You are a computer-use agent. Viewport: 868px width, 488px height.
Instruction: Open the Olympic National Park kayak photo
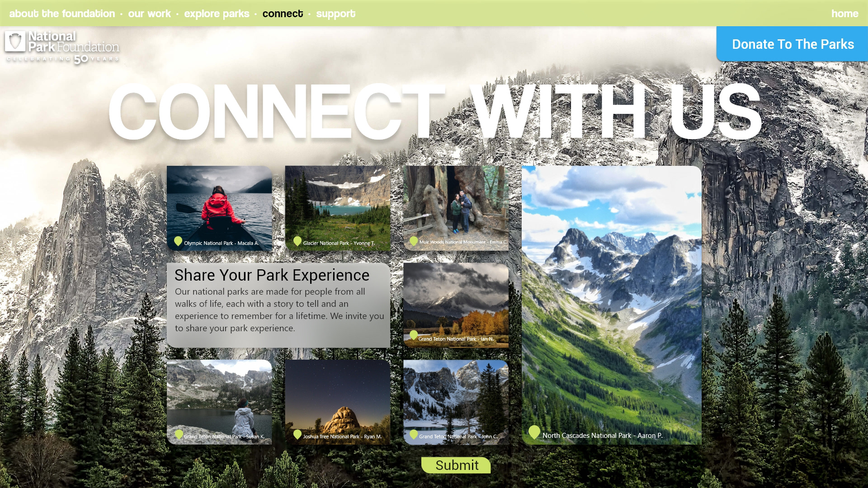(219, 208)
